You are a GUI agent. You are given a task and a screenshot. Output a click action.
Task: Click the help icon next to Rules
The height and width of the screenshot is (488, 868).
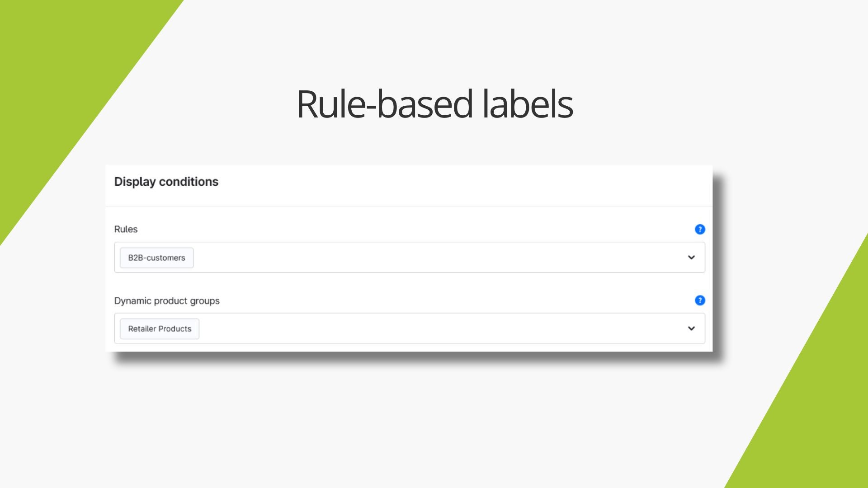[x=700, y=230]
